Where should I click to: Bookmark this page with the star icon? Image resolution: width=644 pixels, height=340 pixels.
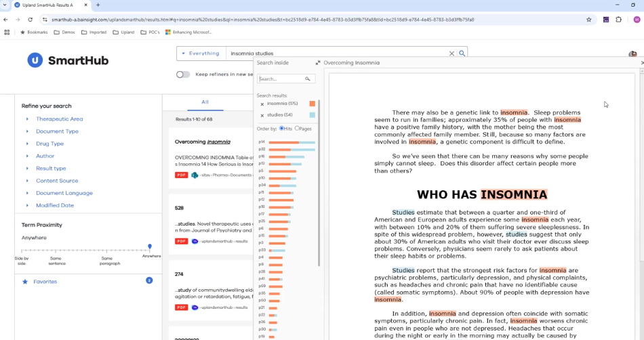pyautogui.click(x=588, y=19)
